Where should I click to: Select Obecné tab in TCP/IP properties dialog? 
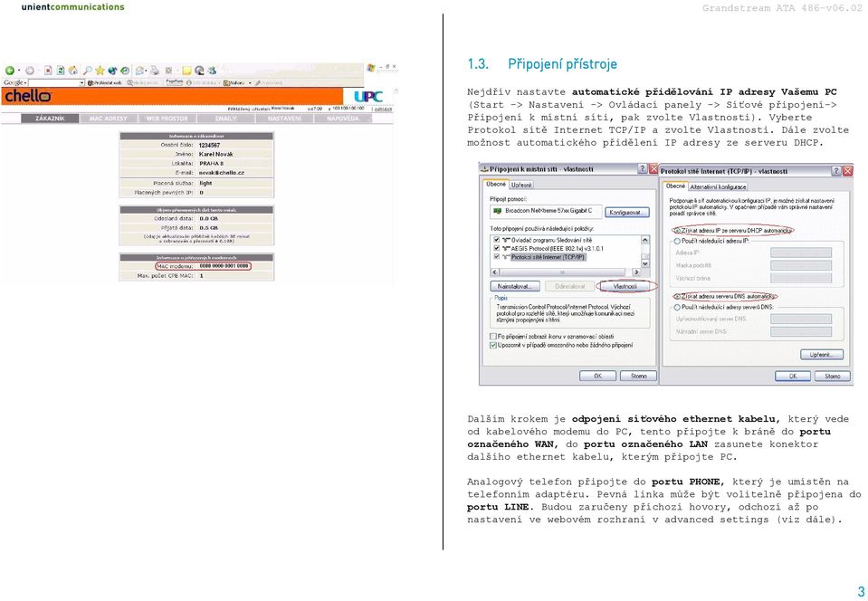[x=675, y=186]
